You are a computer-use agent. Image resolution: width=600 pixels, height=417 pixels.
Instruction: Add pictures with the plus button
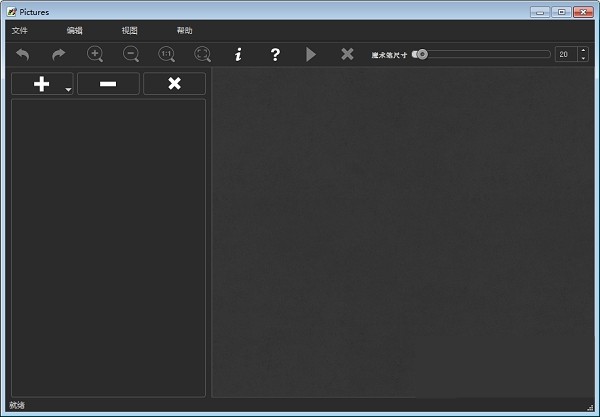pyautogui.click(x=42, y=83)
